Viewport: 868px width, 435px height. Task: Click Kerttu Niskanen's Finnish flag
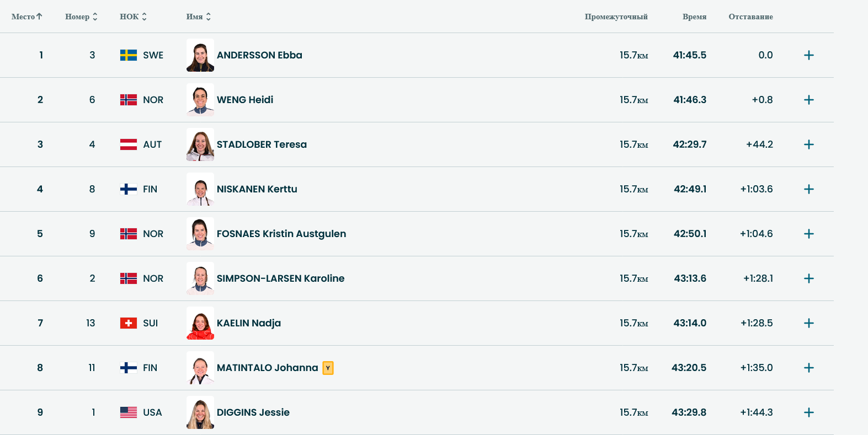[129, 189]
